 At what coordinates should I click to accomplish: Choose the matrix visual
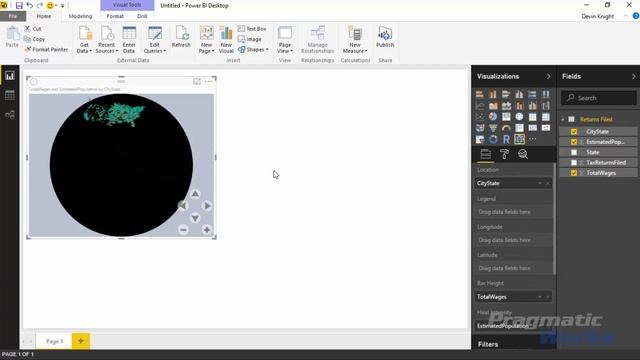546,117
